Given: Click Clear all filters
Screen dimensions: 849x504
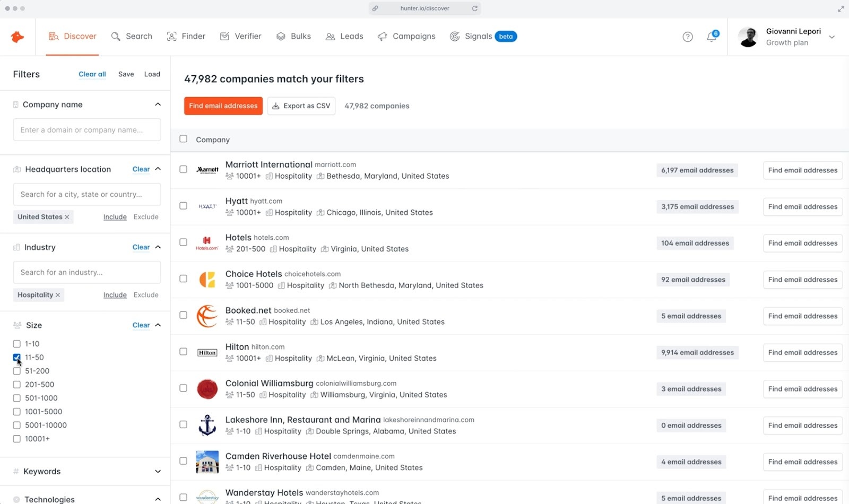Looking at the screenshot, I should point(92,74).
